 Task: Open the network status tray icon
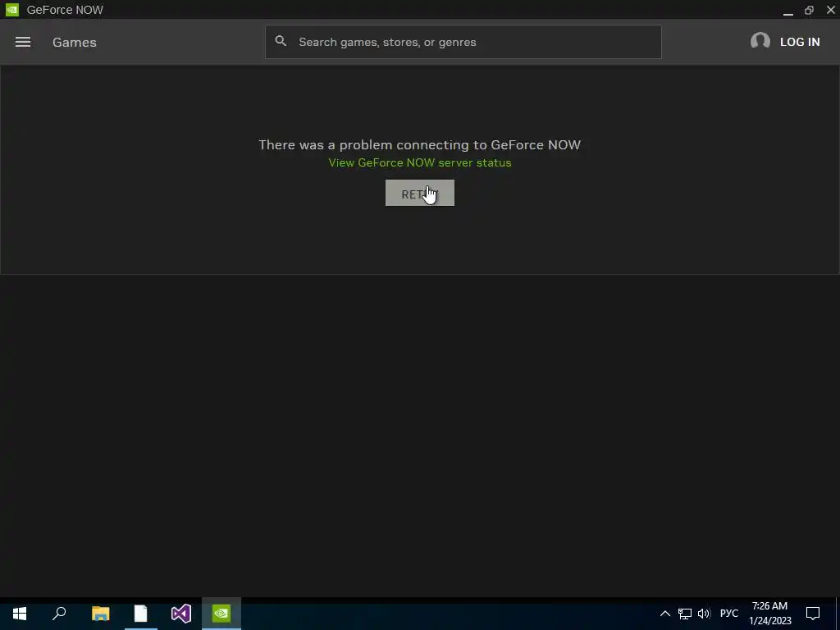coord(685,614)
